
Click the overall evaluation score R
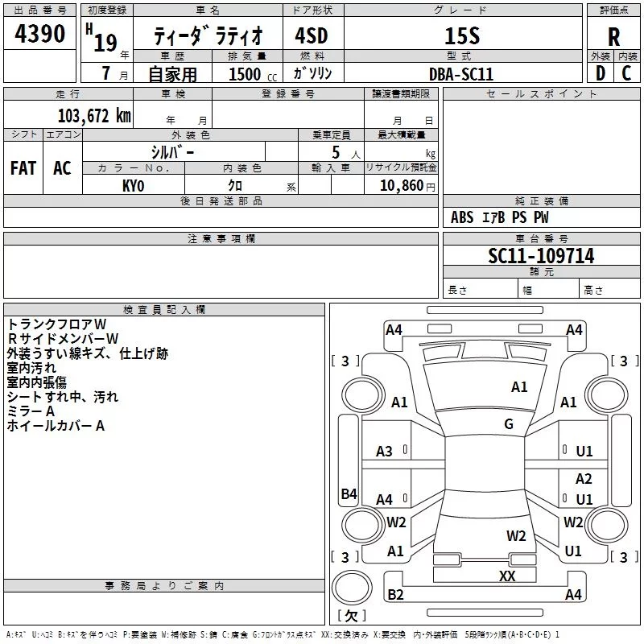613,37
